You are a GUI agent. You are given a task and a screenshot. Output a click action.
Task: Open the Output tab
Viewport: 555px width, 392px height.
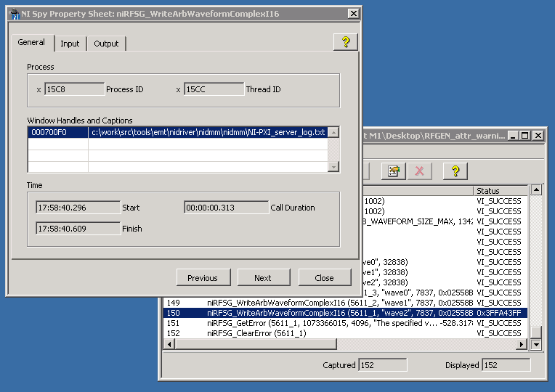106,44
